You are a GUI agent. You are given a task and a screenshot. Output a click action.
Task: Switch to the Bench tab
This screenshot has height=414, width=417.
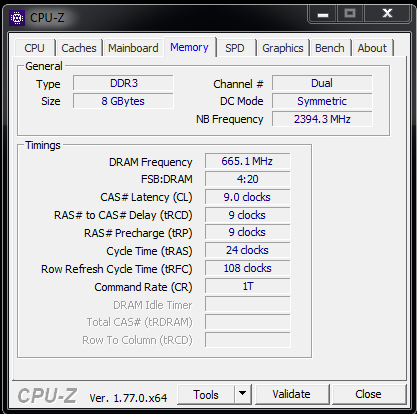click(x=330, y=48)
